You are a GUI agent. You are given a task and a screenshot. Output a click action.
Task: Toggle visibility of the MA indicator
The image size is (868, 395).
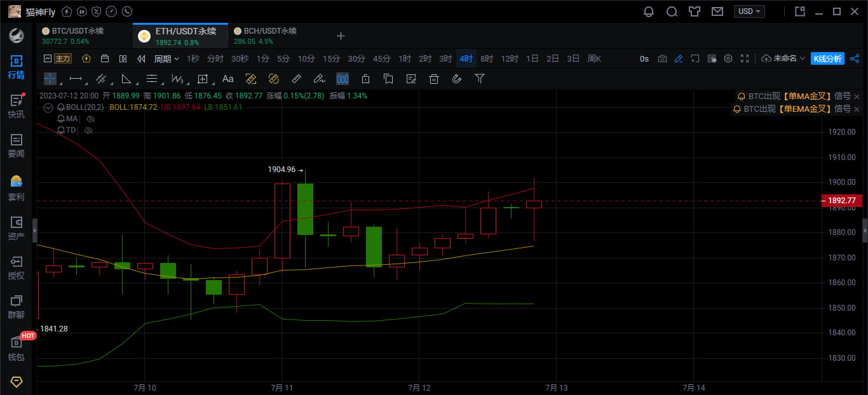(90, 119)
